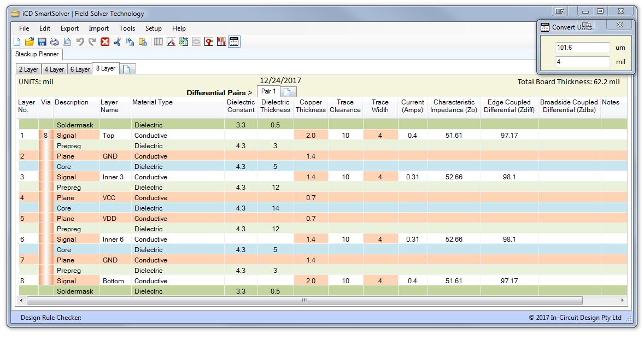
Task: Click the paste clipboard toolbar icon
Action: tap(143, 42)
